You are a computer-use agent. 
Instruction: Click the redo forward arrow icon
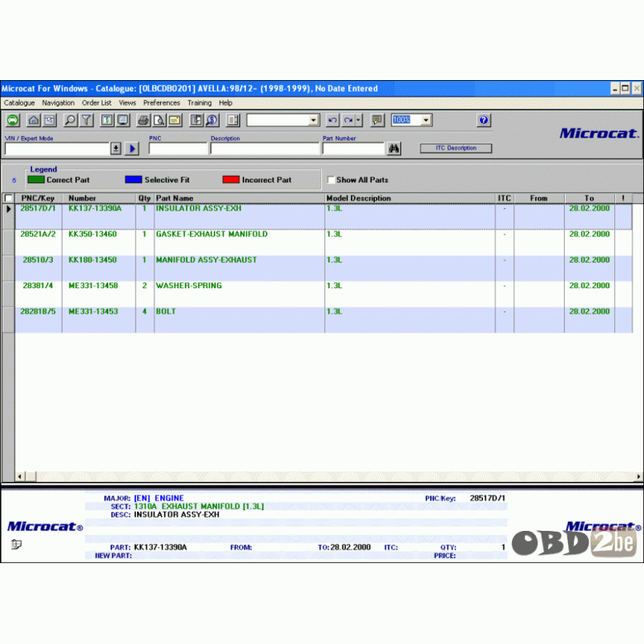[348, 121]
